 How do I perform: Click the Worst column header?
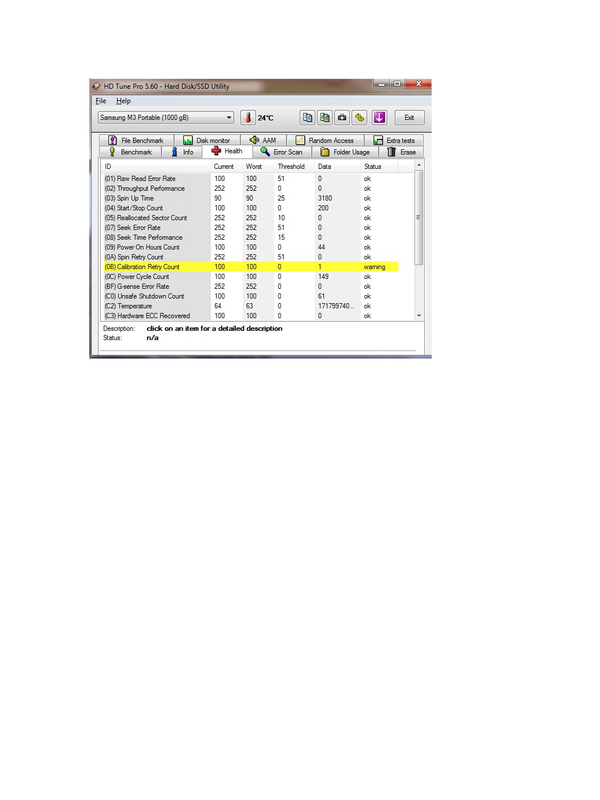click(259, 166)
